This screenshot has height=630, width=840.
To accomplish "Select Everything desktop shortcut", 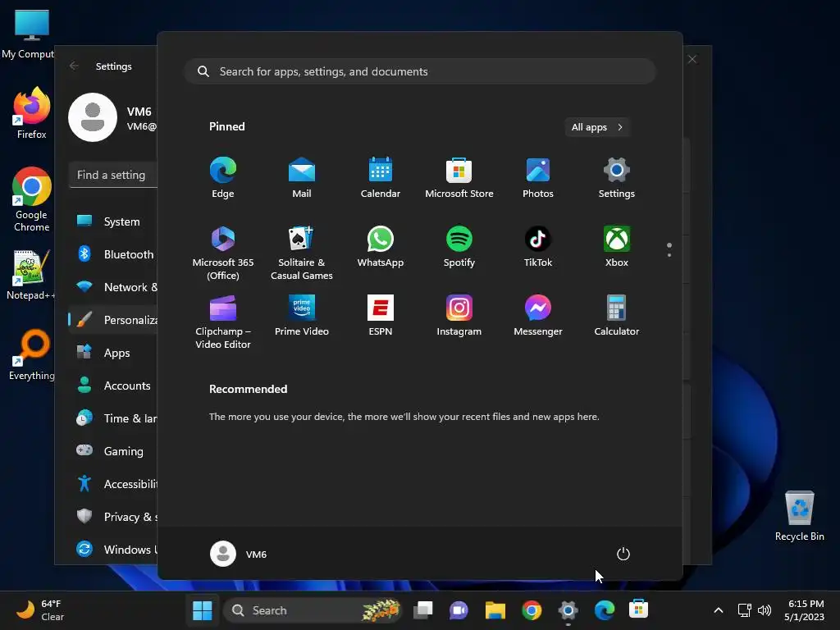I will click(32, 354).
